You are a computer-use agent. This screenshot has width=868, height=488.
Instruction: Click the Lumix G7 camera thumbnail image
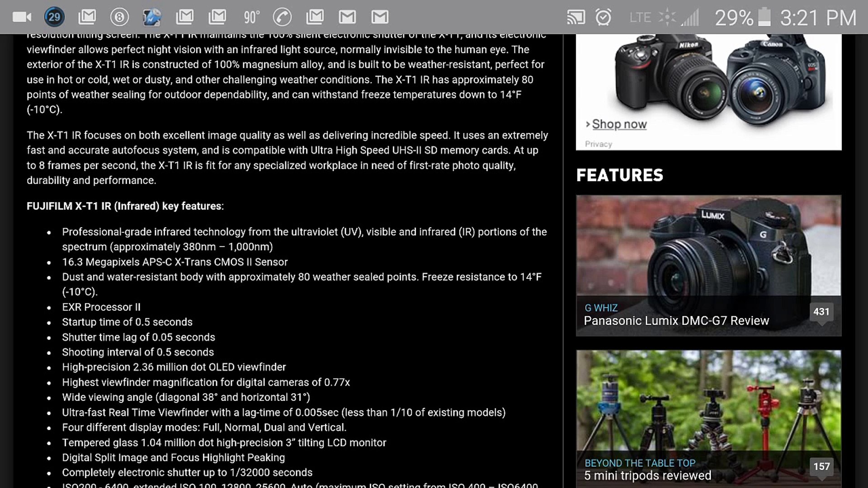click(x=708, y=246)
